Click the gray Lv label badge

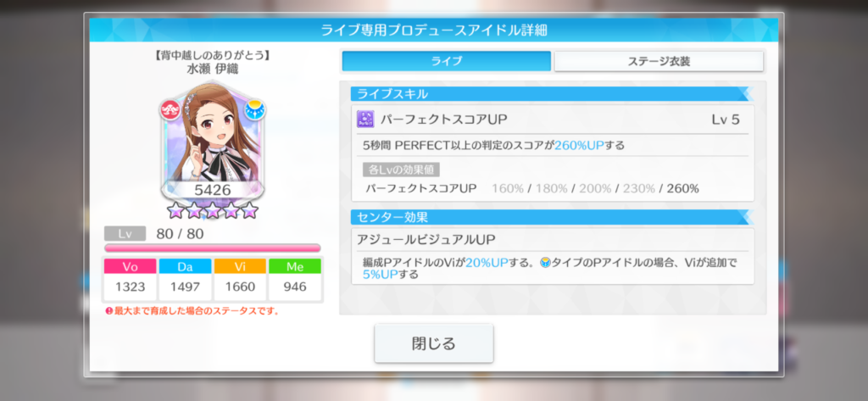[125, 234]
